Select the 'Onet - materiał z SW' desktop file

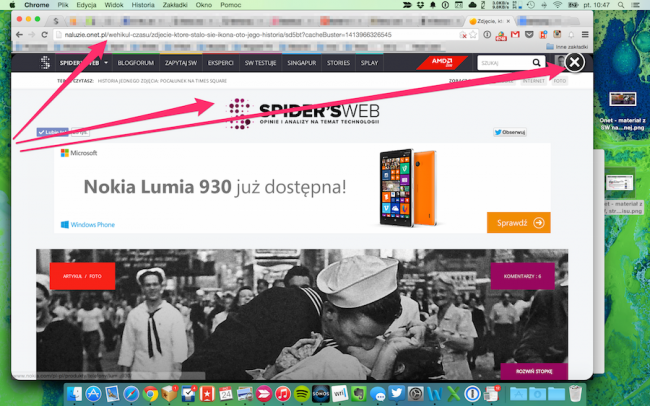(622, 111)
